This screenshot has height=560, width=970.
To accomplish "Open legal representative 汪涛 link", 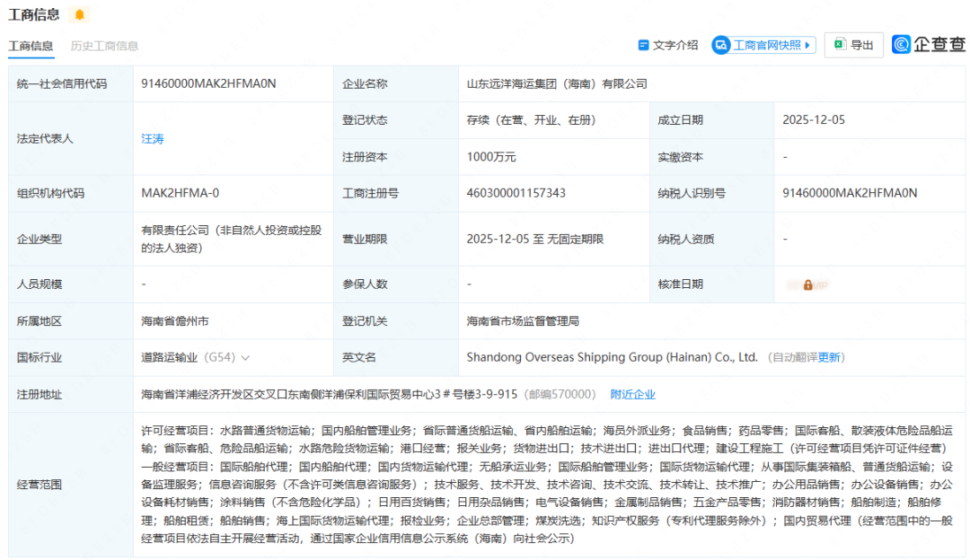I will coord(153,139).
